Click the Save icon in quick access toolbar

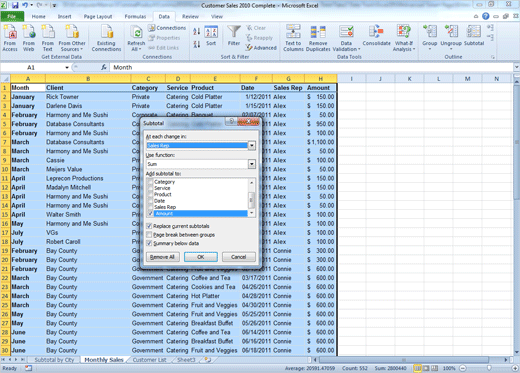(x=15, y=5)
